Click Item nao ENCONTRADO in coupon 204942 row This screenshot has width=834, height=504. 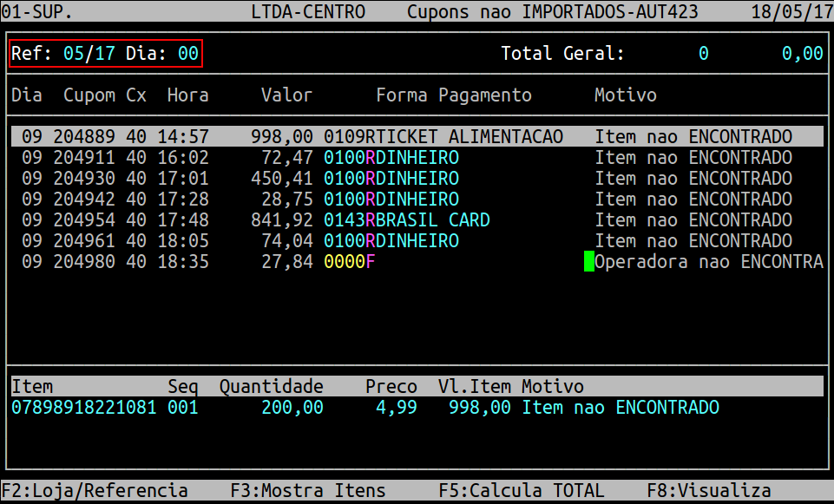click(693, 199)
